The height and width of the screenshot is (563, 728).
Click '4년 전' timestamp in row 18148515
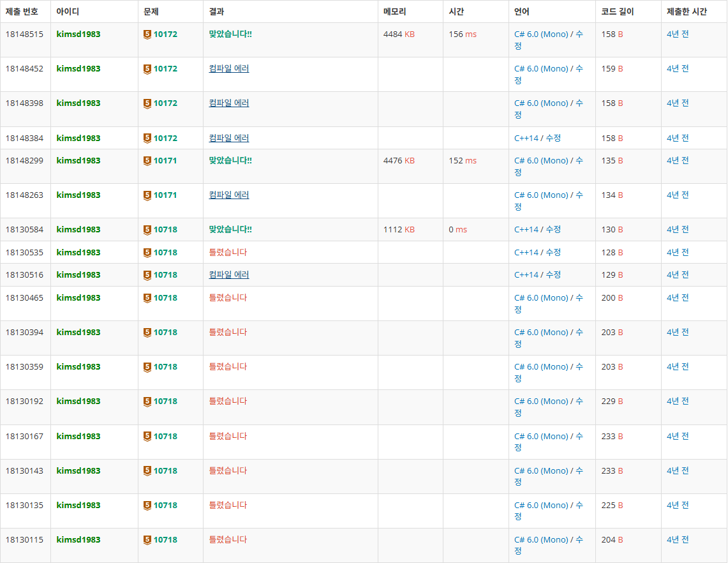[x=678, y=34]
